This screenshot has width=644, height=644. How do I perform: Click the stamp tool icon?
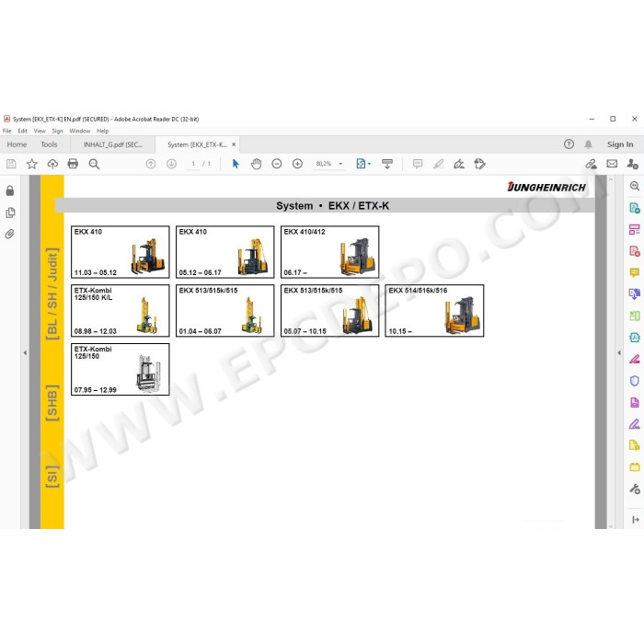pos(479,164)
